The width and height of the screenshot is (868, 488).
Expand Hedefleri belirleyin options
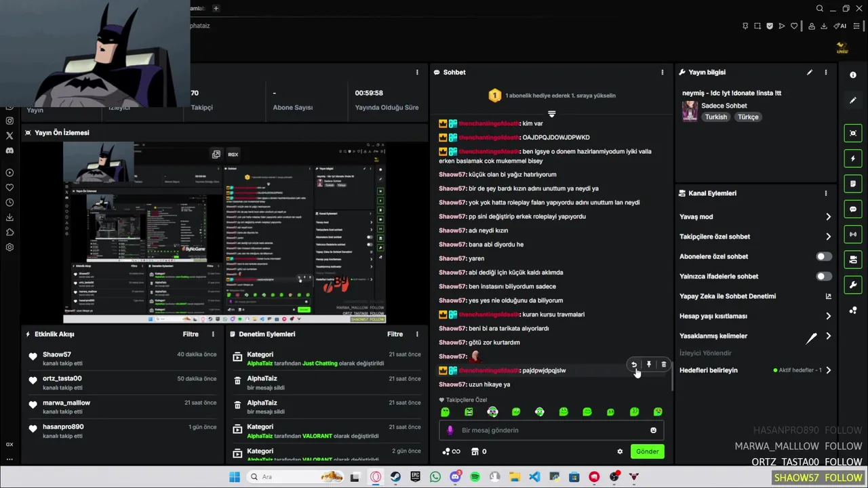point(828,370)
